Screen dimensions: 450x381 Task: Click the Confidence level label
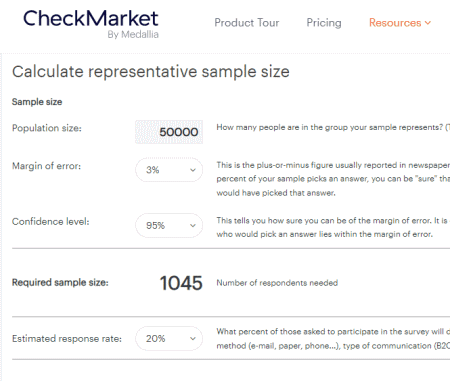(x=51, y=221)
